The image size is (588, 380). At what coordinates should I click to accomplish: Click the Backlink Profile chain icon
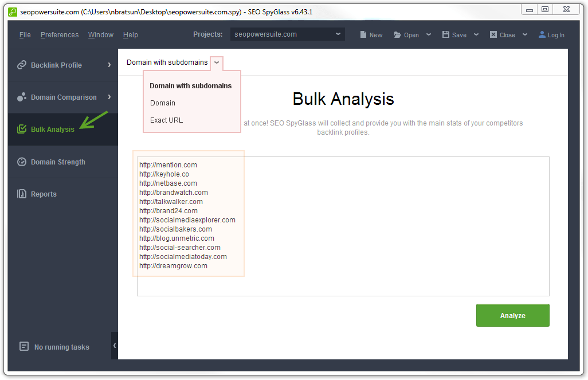tap(22, 65)
